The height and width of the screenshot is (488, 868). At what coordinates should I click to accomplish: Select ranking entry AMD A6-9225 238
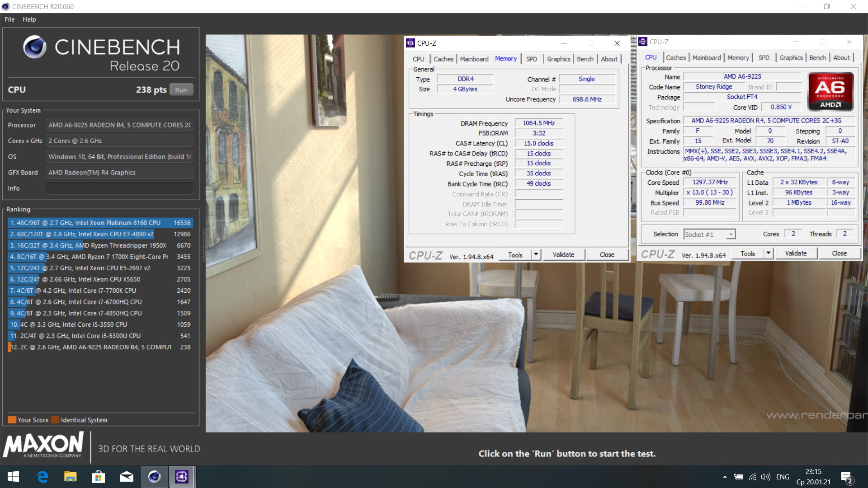pos(100,347)
